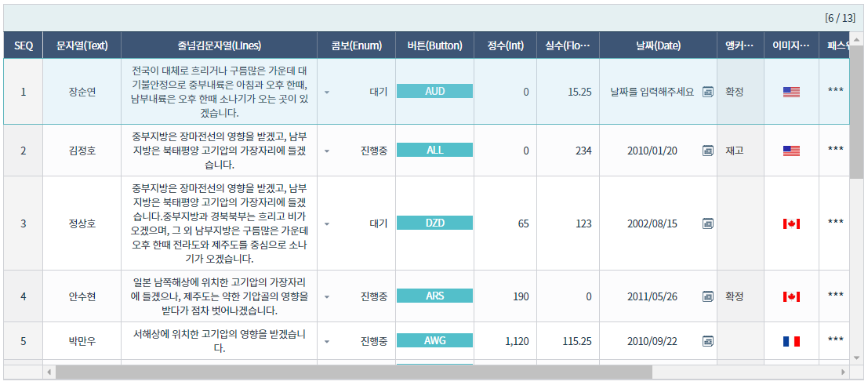The height and width of the screenshot is (385, 868).
Task: Click password cell in 김정호 row
Action: click(835, 149)
